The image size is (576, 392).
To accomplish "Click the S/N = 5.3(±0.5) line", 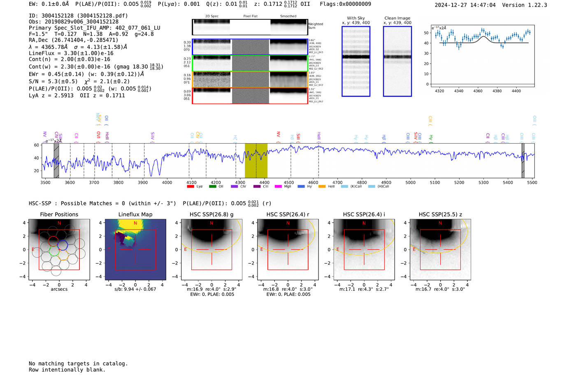I will click(x=79, y=81).
